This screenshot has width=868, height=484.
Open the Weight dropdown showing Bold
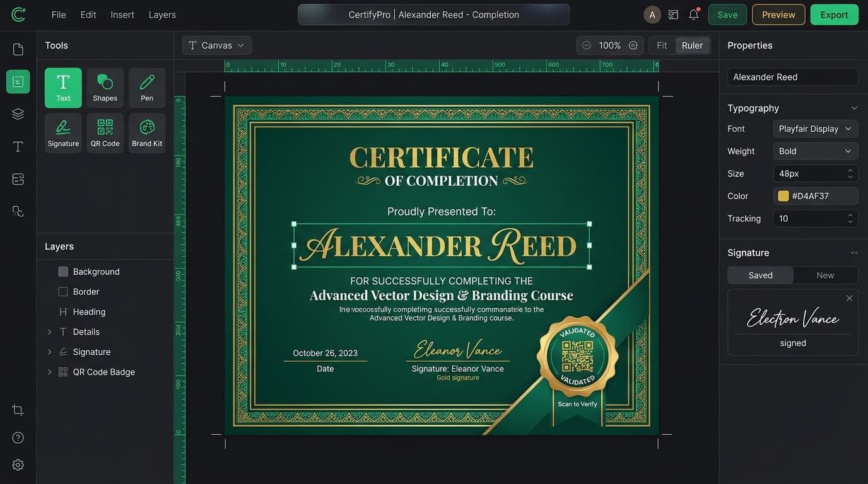(816, 151)
